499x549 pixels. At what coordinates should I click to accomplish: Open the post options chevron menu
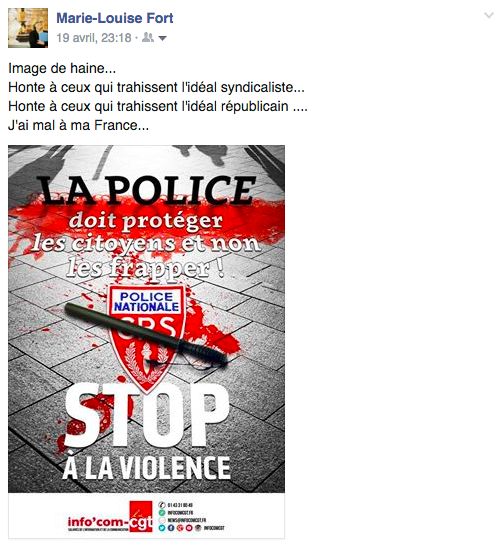click(x=489, y=15)
